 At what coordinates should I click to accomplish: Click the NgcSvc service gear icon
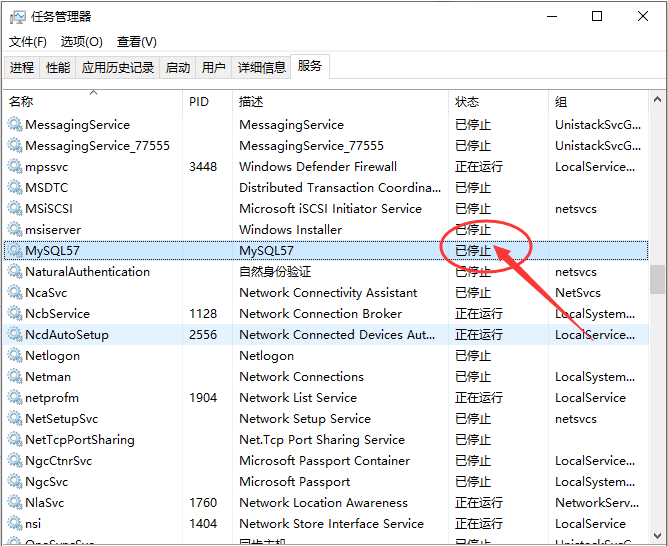tap(14, 482)
